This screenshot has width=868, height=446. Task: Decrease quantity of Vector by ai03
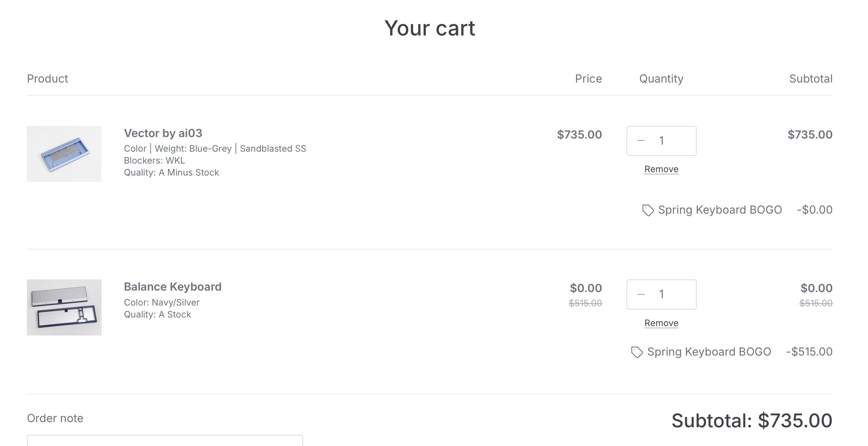coord(641,141)
